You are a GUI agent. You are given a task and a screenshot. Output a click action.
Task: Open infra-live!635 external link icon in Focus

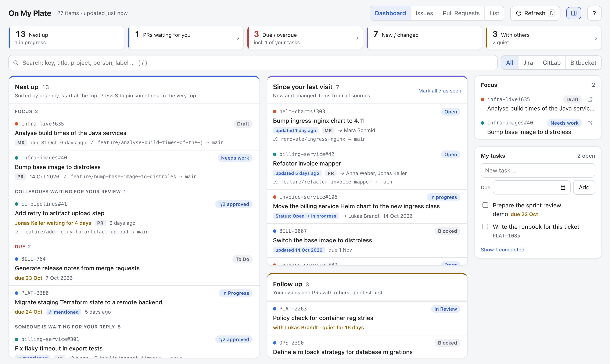(x=590, y=99)
